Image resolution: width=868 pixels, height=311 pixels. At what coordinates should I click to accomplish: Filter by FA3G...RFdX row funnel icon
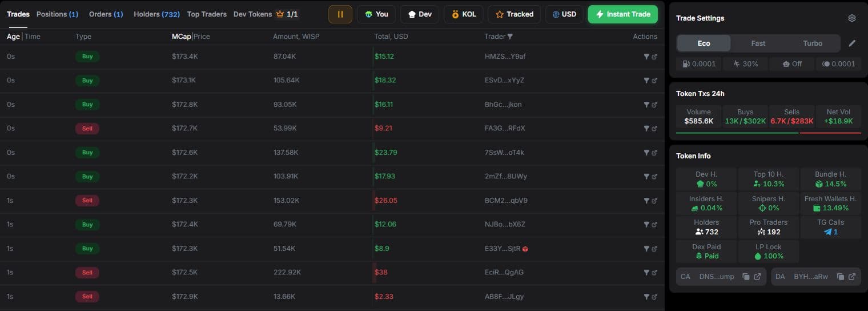(x=646, y=129)
